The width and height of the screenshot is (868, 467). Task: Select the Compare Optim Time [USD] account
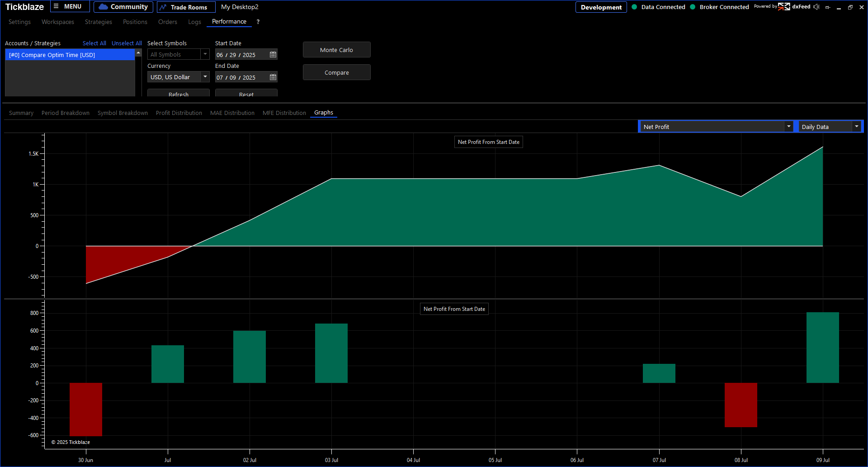pos(70,55)
